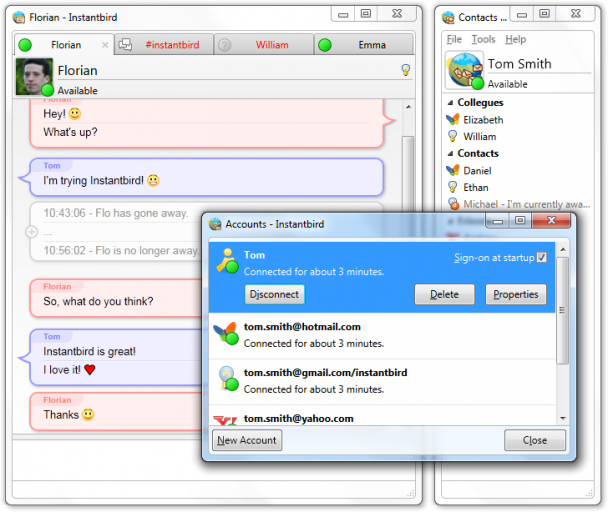Click the MSN butterfly icon beside Elizabeth
The image size is (608, 512).
[453, 119]
